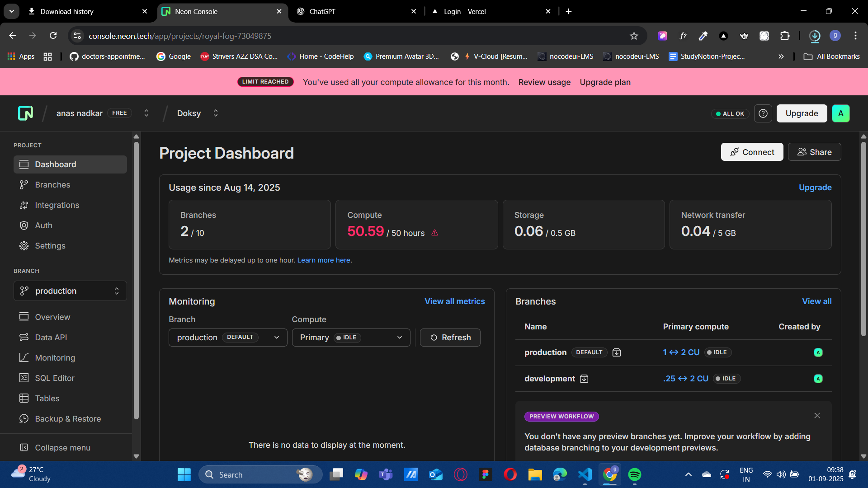Expand the anas nadkar organization switcher
868x488 pixels.
pyautogui.click(x=146, y=113)
